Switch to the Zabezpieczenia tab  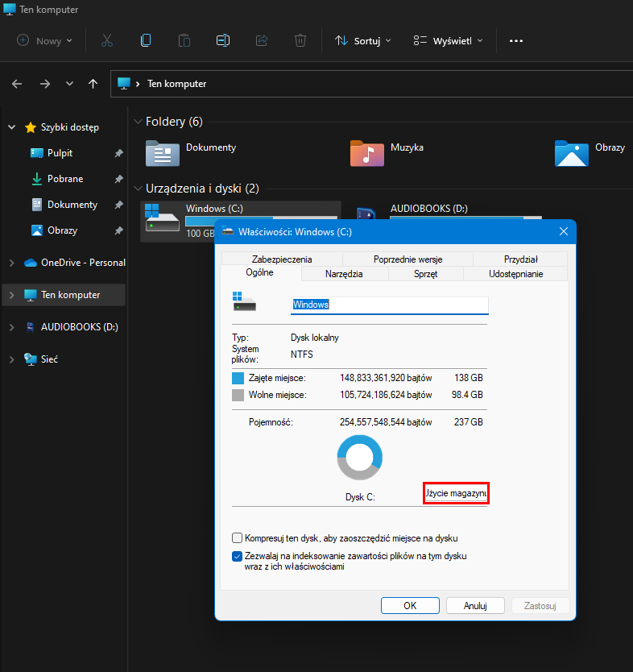pyautogui.click(x=282, y=259)
